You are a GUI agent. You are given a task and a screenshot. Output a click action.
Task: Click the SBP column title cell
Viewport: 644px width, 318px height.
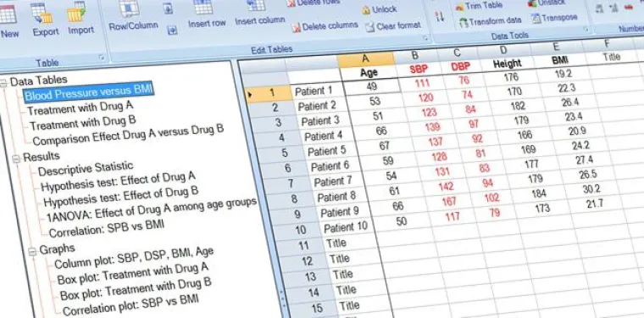419,69
